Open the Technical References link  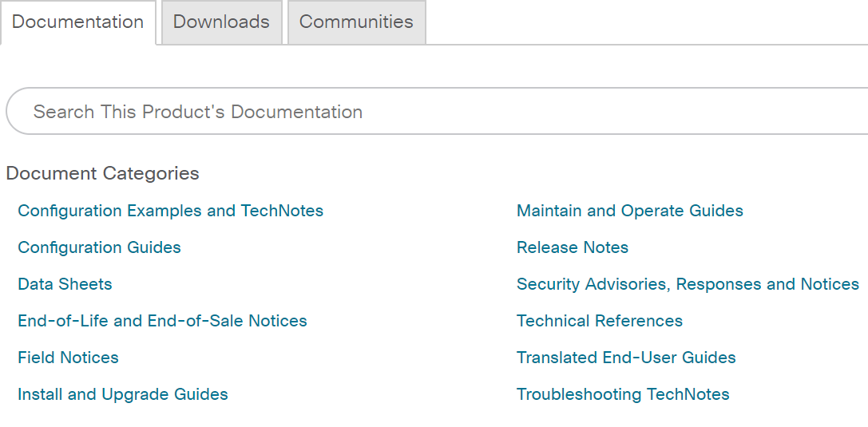tap(600, 321)
